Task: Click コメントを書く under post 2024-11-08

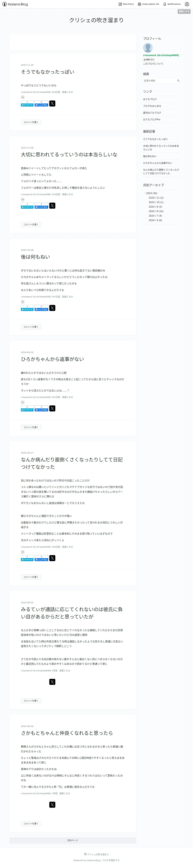Action: (31, 224)
